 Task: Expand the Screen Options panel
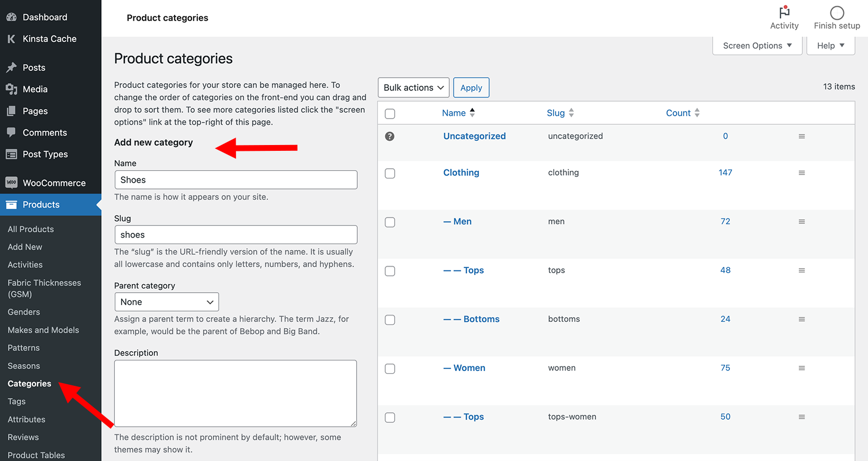[757, 46]
